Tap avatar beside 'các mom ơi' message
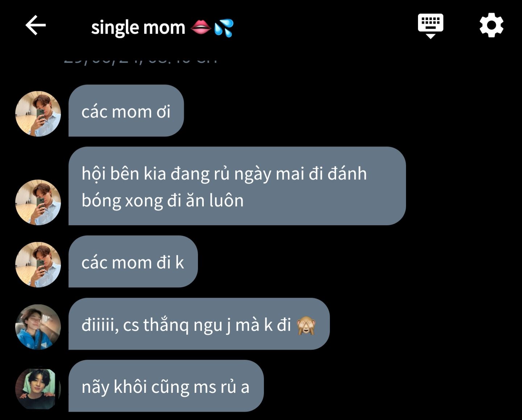Screen dimensions: 522x420 pyautogui.click(x=38, y=114)
